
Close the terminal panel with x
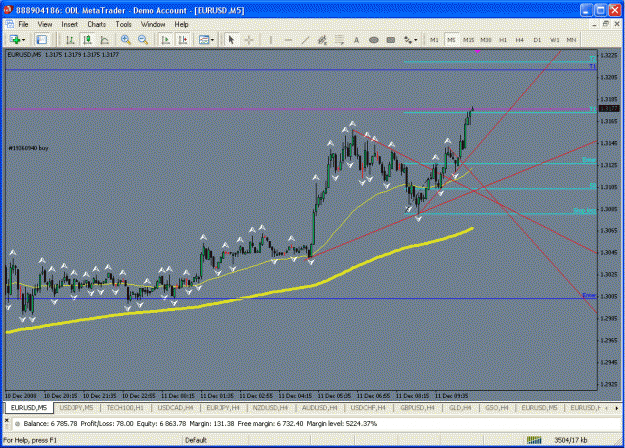click(6, 420)
